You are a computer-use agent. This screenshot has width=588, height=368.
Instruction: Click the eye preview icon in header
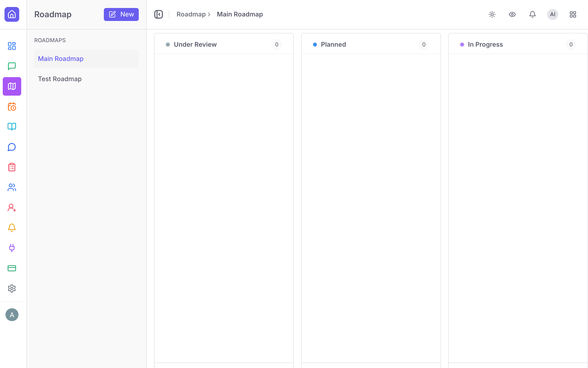[x=512, y=14]
